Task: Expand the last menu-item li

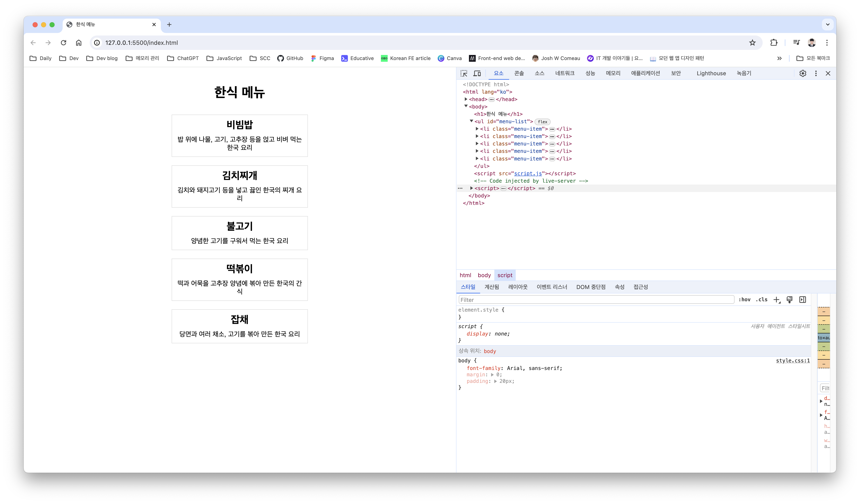Action: point(477,159)
